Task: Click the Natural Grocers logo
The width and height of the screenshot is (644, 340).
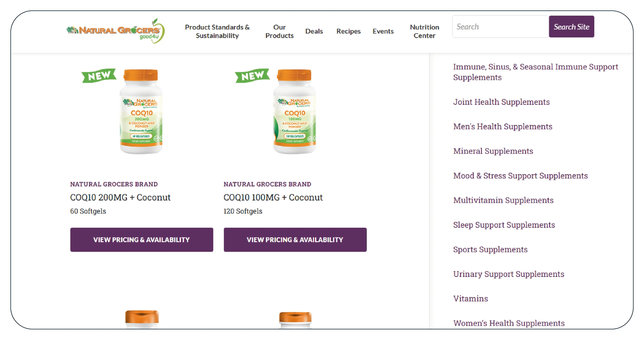Action: point(116,31)
